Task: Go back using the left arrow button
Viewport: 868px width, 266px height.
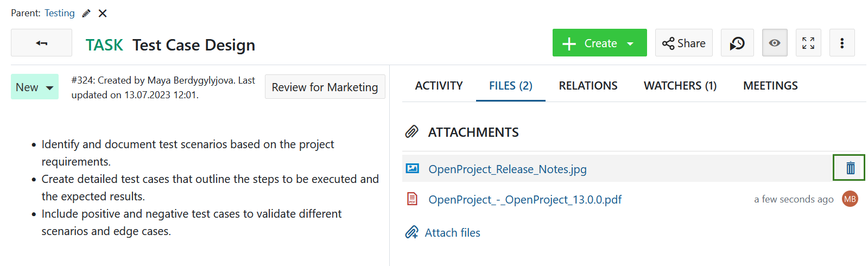Action: click(41, 43)
